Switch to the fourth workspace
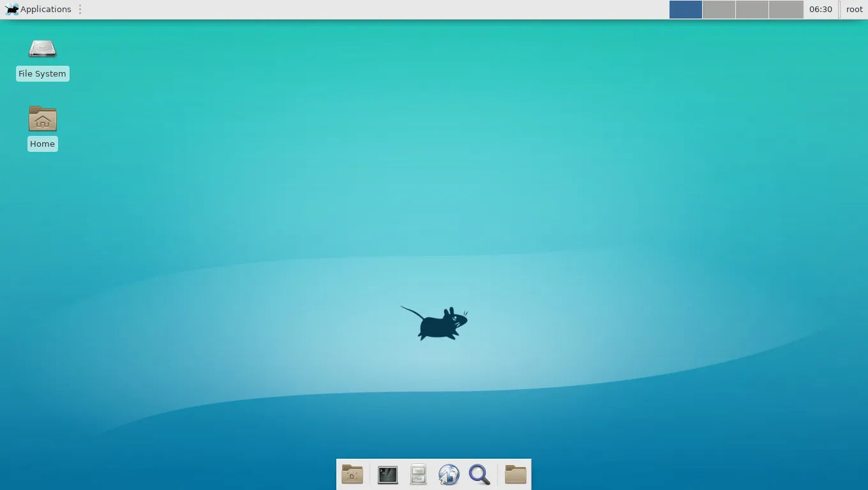This screenshot has height=490, width=868. [x=786, y=10]
